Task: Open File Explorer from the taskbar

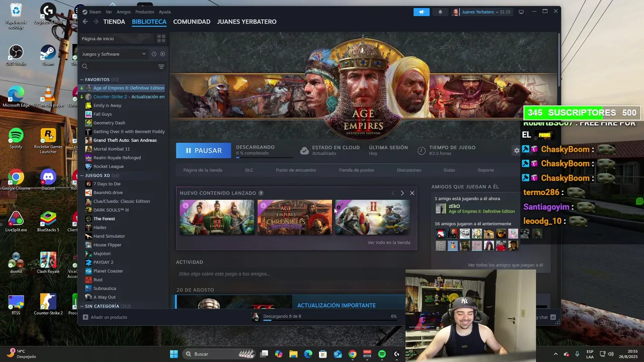Action: [x=293, y=354]
